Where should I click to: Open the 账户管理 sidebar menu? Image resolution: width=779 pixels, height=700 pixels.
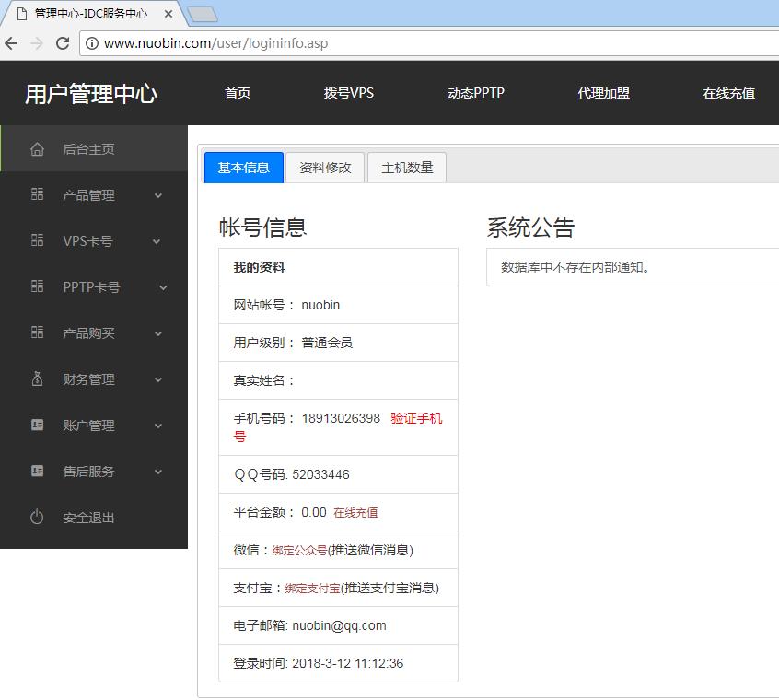coord(94,426)
